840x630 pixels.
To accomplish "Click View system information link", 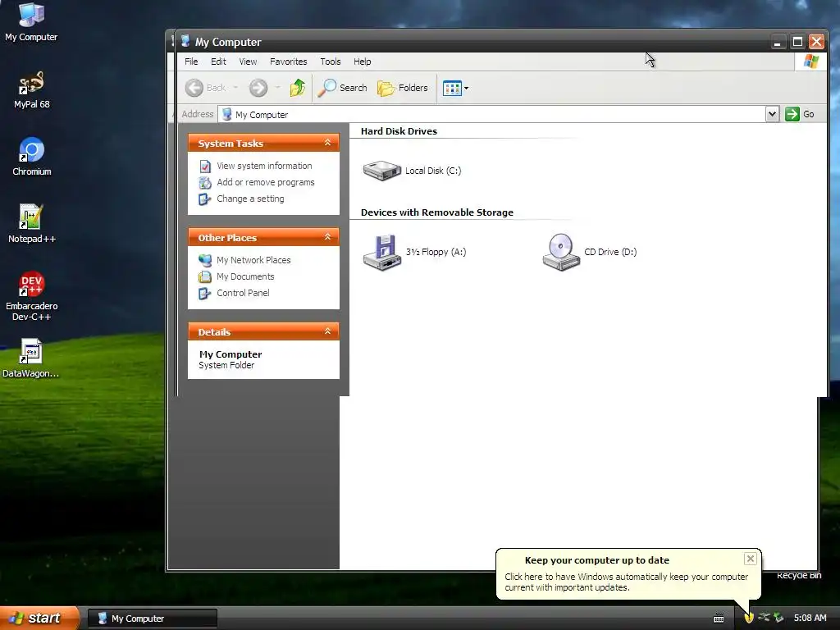I will pyautogui.click(x=264, y=166).
